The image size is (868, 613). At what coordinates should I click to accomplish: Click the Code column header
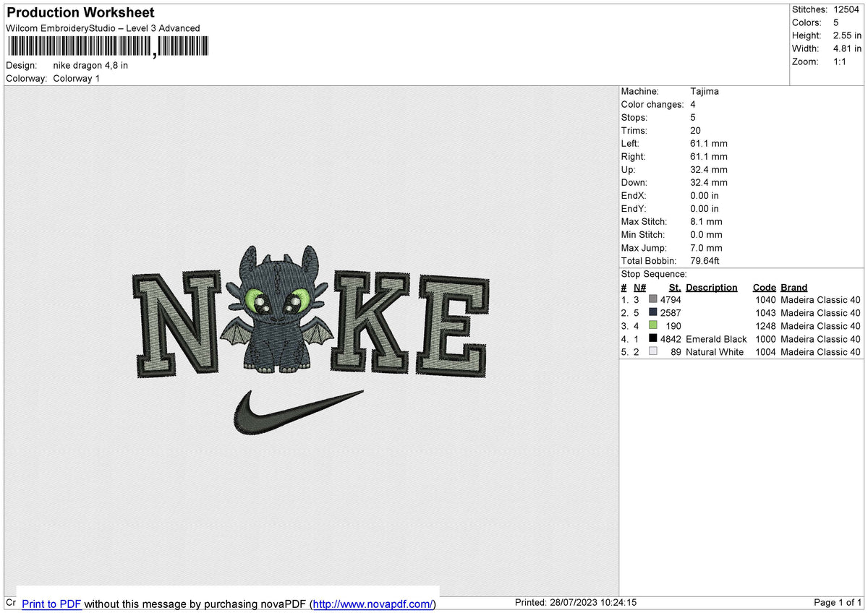pos(764,288)
